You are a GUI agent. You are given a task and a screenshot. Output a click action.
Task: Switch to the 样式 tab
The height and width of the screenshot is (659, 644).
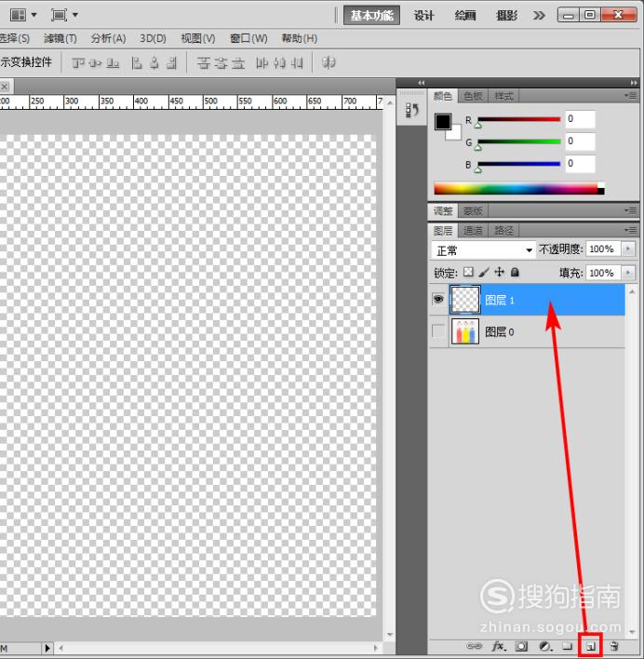click(503, 96)
